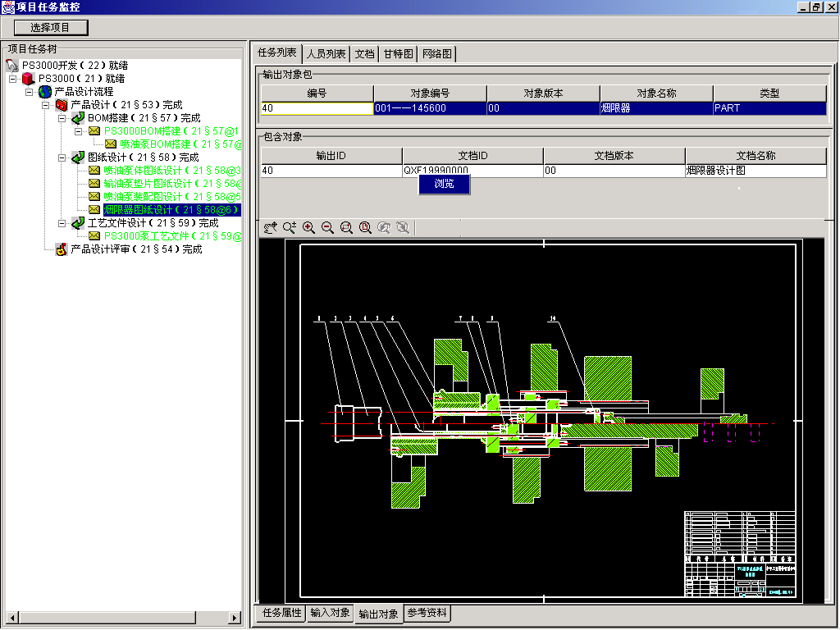Choose the zoom window rectangle tool

pos(347,228)
